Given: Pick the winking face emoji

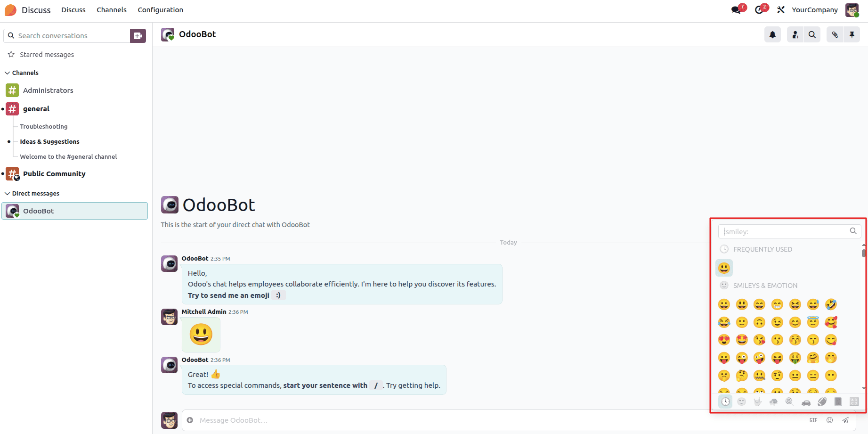Looking at the screenshot, I should tap(777, 322).
